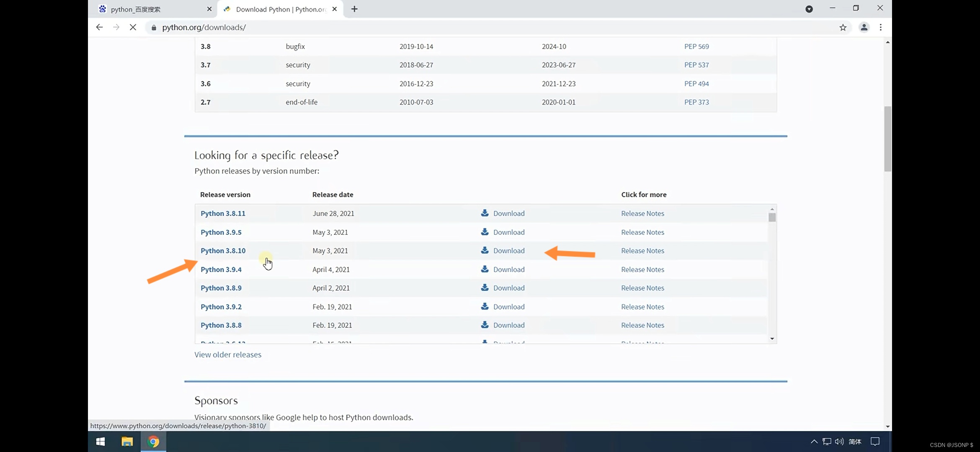Click release list scrollbar down arrow

coord(772,339)
